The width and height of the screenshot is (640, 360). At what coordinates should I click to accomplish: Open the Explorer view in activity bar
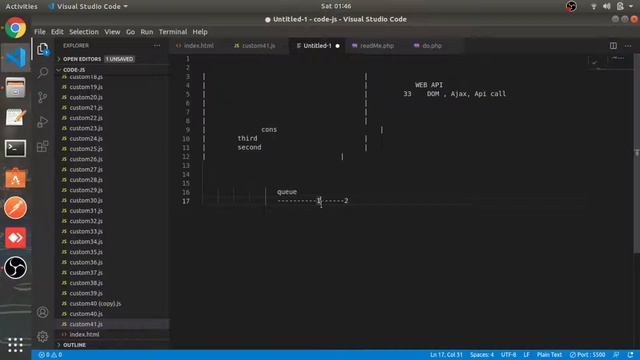click(42, 49)
